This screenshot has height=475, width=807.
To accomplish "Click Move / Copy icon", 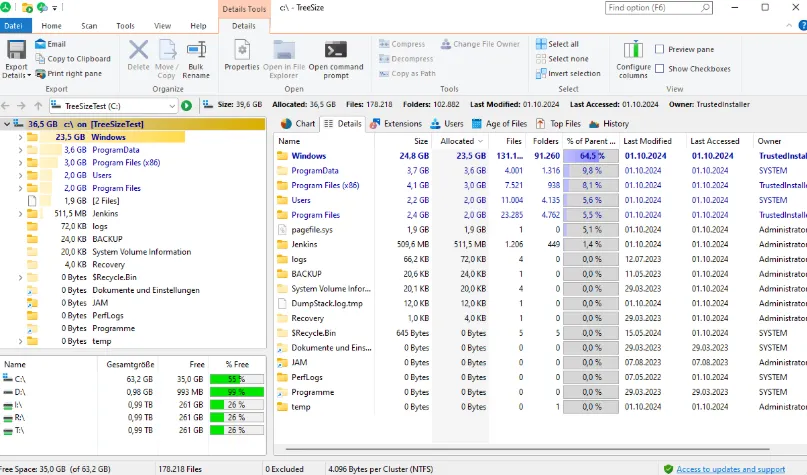I will [167, 60].
